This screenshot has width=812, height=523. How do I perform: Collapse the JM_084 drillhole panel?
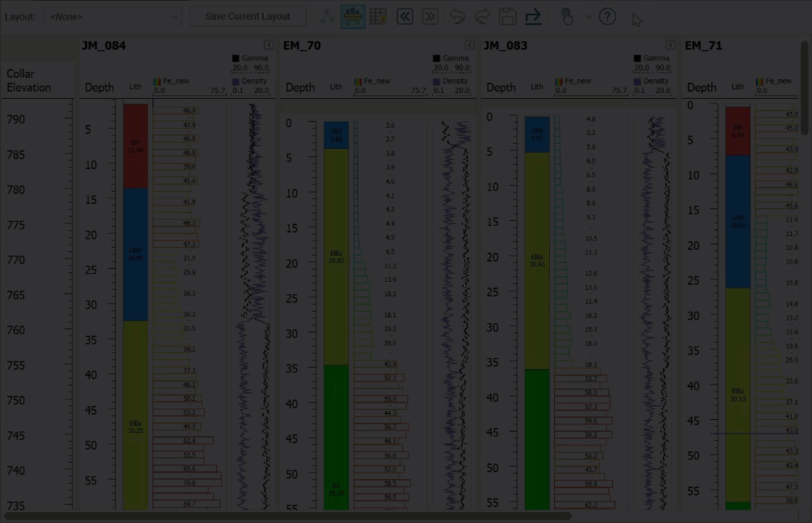pyautogui.click(x=269, y=45)
